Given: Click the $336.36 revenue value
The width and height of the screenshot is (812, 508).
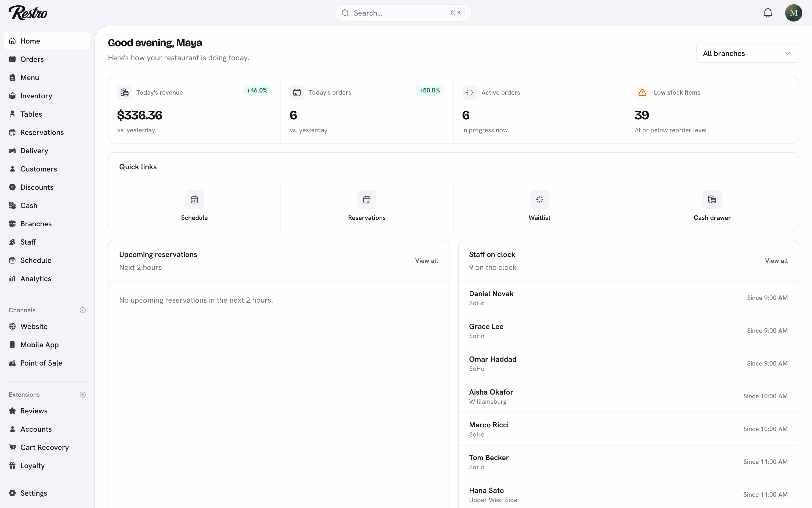Looking at the screenshot, I should pos(140,115).
